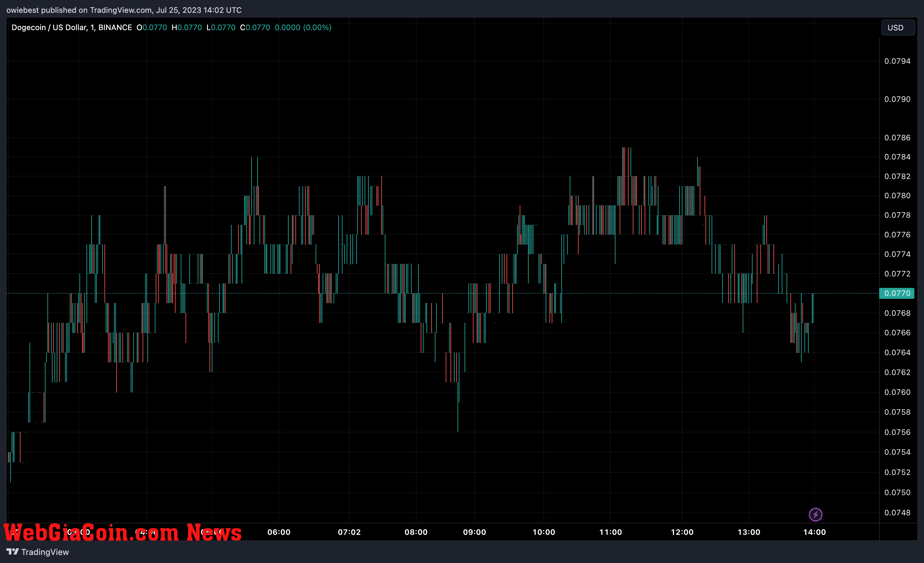This screenshot has height=563, width=924.
Task: Open the TradingView text link
Action: [x=45, y=552]
